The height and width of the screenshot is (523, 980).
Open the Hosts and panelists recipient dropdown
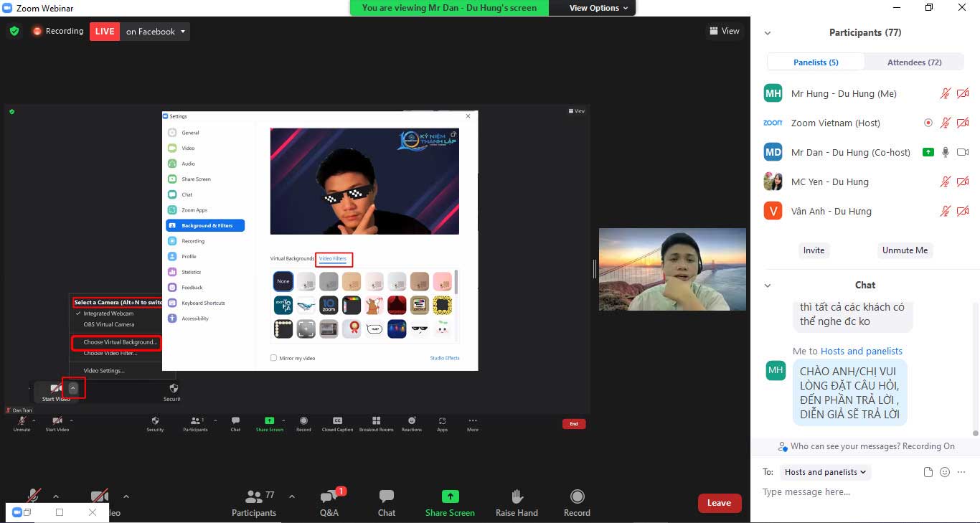click(x=824, y=472)
